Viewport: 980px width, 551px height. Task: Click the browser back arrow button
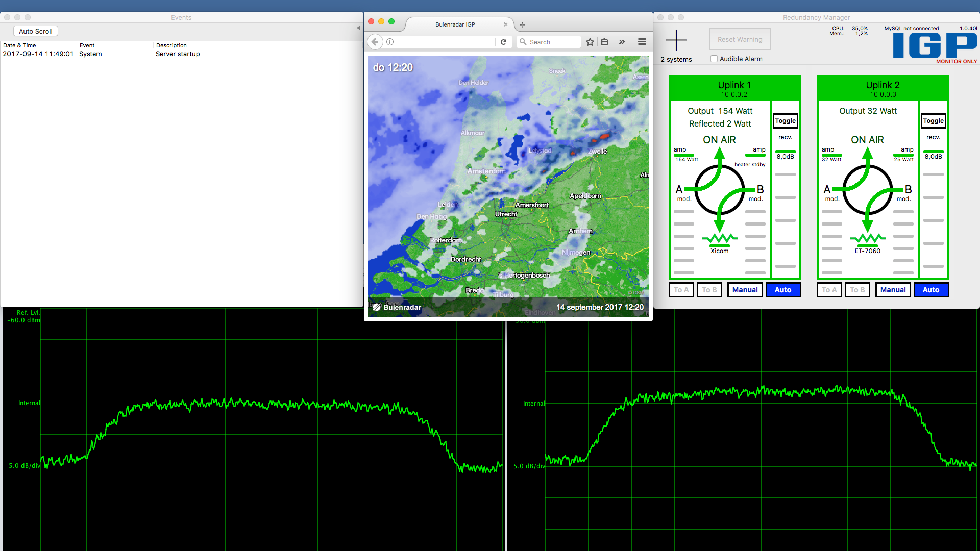[x=375, y=42]
